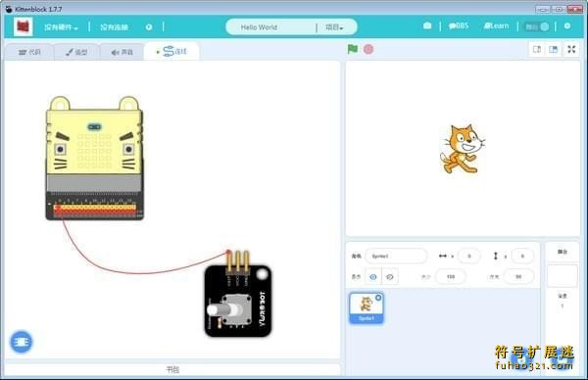Open the Sounds tab
This screenshot has width=588, height=380.
(122, 52)
